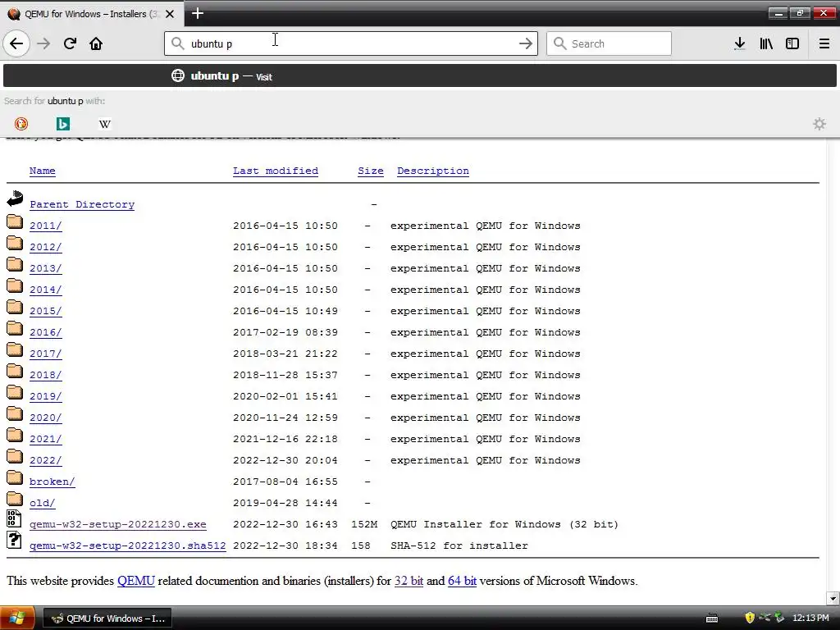The image size is (840, 630).
Task: Click the QEMU for Windows taskbar button
Action: (x=107, y=619)
